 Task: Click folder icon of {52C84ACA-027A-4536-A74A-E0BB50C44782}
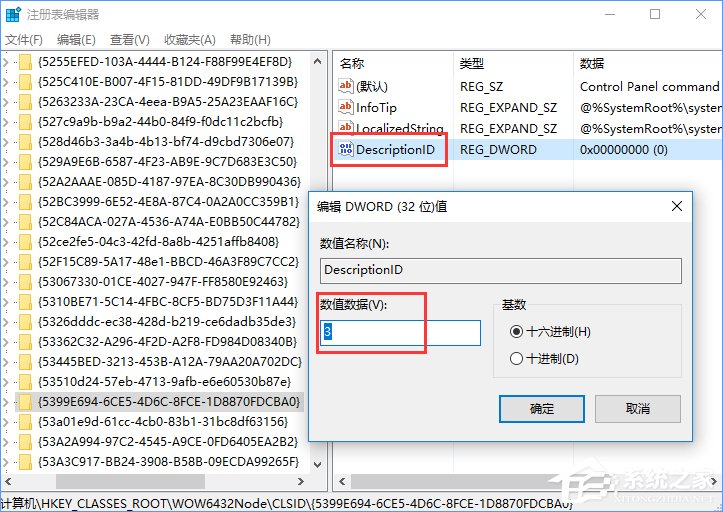(x=25, y=222)
